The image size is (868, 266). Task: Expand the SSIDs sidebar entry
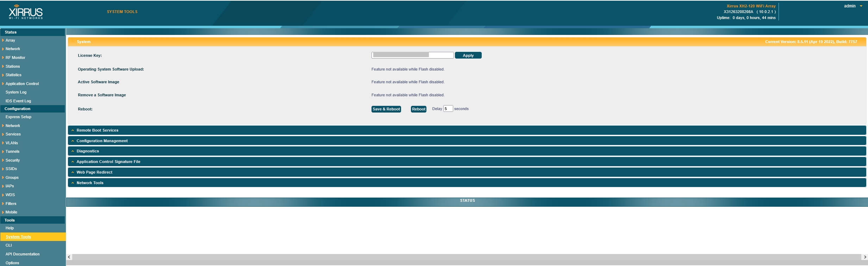point(11,169)
